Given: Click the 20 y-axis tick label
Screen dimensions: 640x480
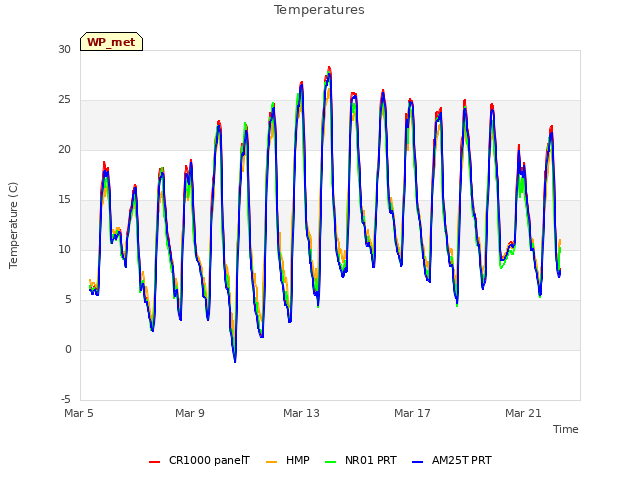Looking at the screenshot, I should 64,150.
